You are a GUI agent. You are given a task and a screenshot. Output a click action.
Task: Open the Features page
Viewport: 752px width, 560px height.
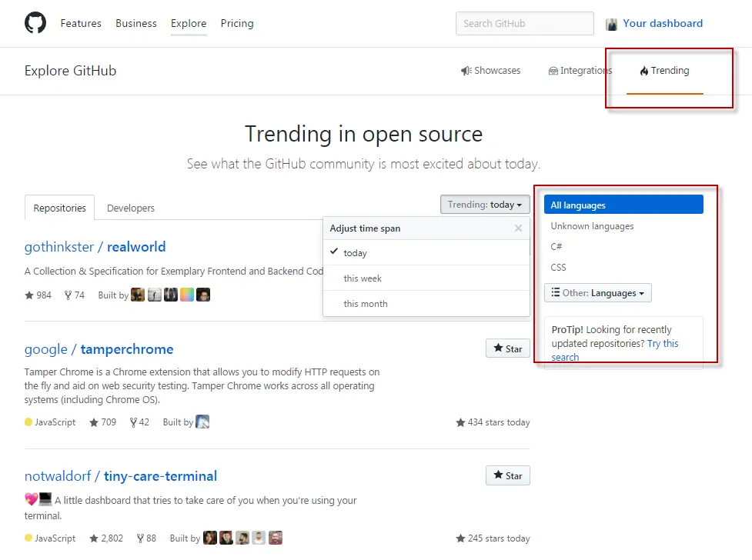coord(81,23)
